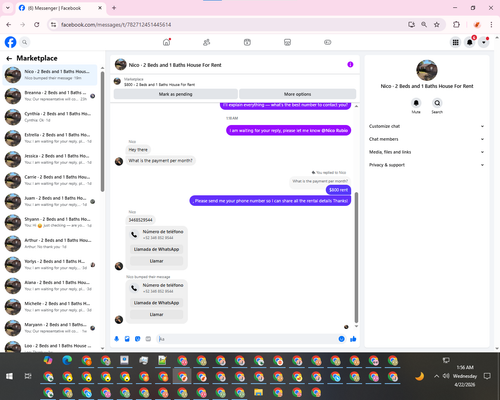The height and width of the screenshot is (400, 500).
Task: Click the second Llamada de WhatsApp button
Action: [x=156, y=303]
